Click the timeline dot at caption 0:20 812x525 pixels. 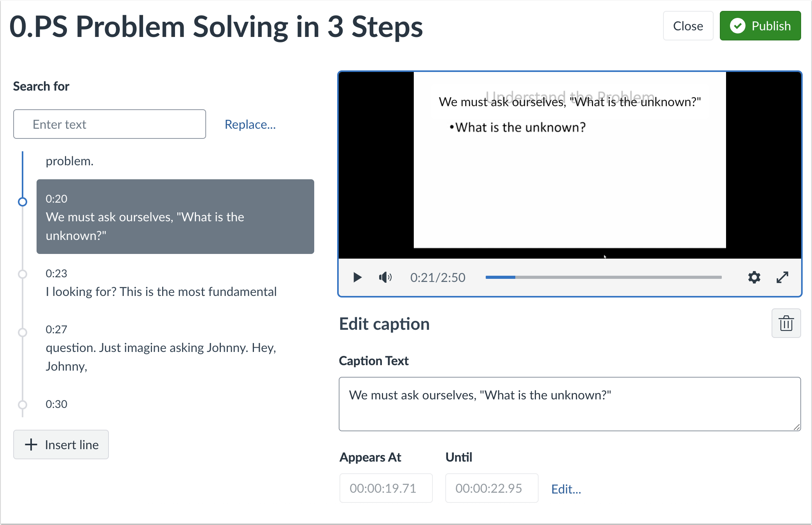[22, 202]
